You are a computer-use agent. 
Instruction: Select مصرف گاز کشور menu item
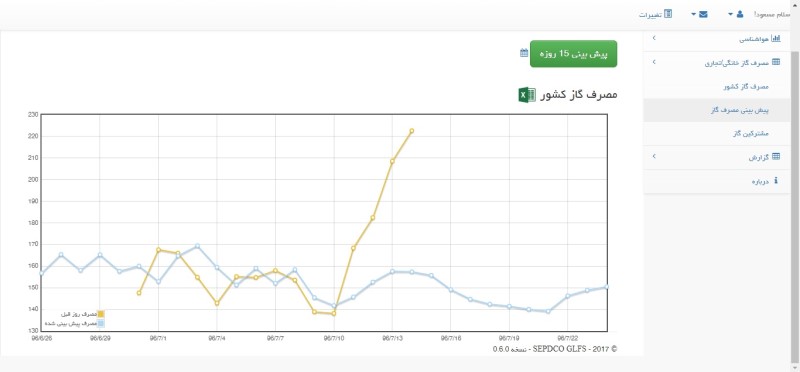point(746,87)
